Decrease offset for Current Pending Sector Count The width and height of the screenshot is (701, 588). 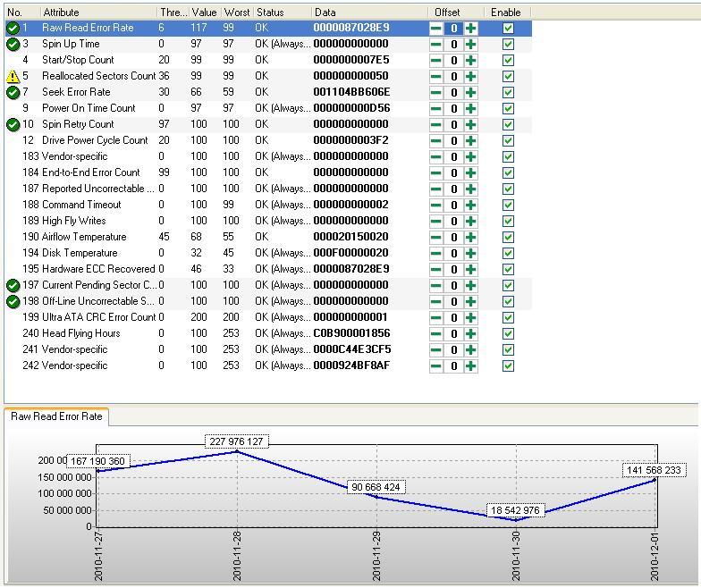(x=436, y=286)
